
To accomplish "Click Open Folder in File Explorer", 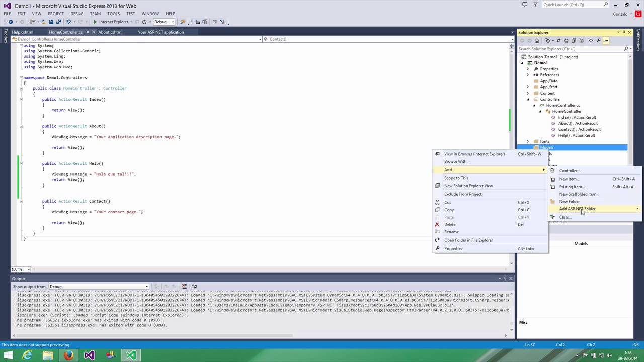I will point(468,240).
